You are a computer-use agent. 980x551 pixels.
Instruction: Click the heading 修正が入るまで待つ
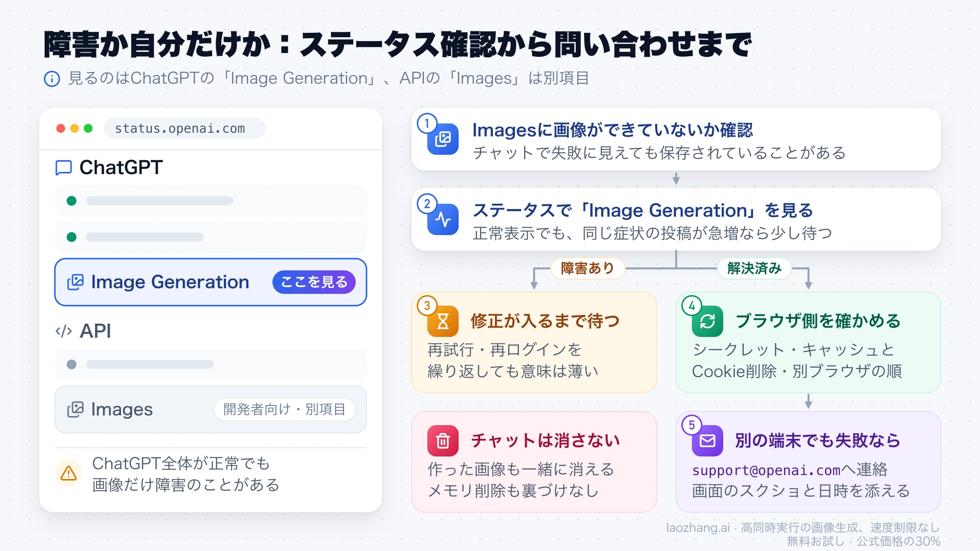[545, 321]
